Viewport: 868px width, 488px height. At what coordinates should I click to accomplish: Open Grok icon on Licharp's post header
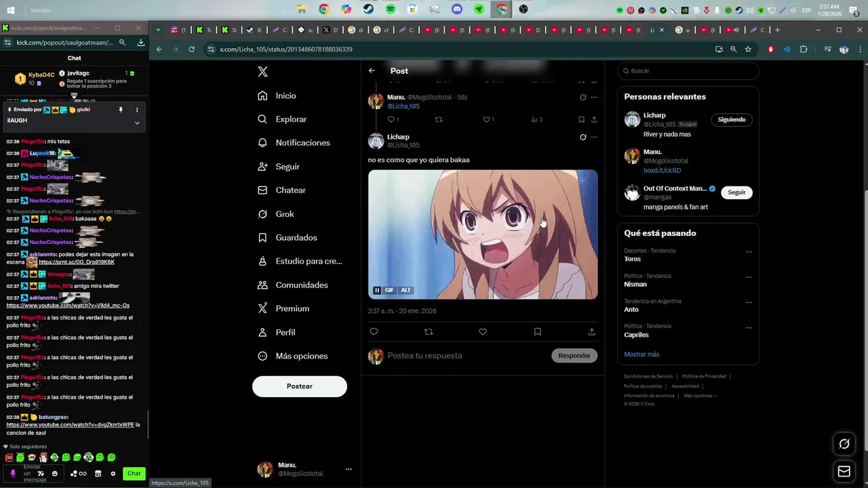click(583, 137)
